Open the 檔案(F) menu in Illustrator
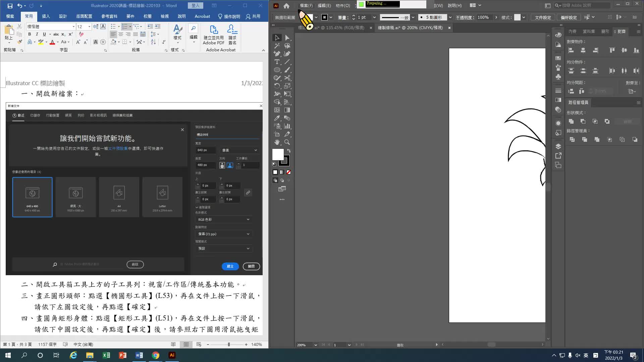 coord(306,5)
